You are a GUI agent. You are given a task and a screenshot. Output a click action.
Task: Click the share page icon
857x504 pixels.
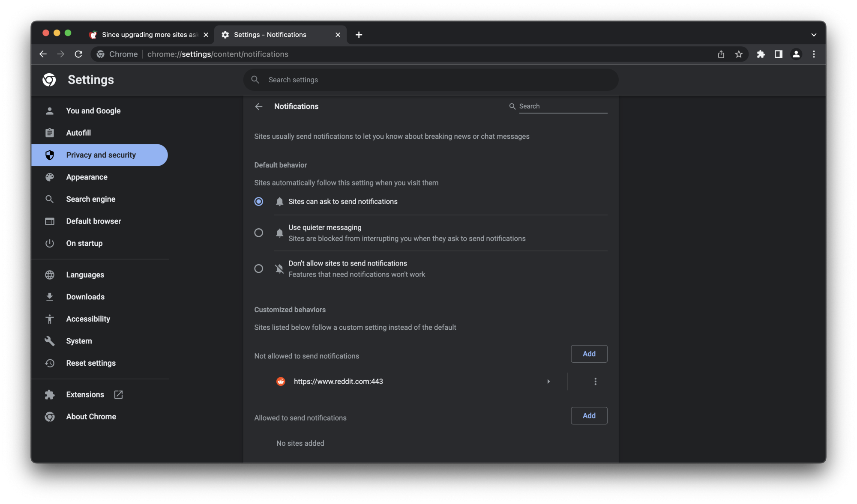(x=721, y=54)
